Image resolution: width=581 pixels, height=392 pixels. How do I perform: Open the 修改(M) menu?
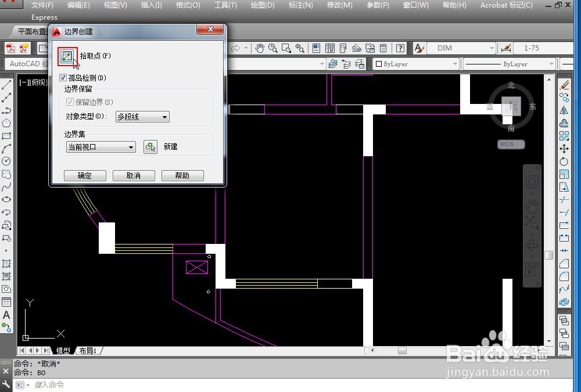(x=340, y=5)
